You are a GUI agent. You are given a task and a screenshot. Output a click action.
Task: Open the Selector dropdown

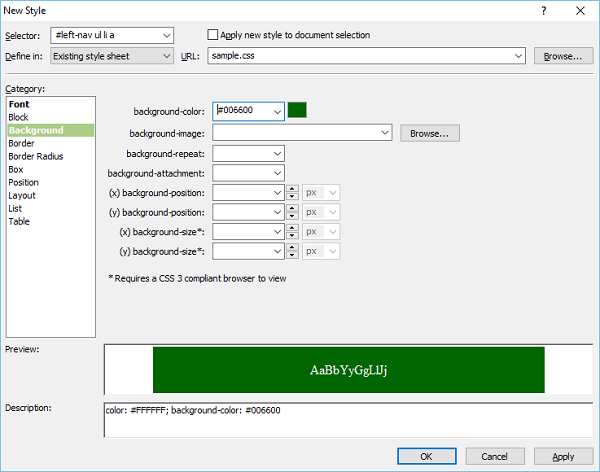click(165, 36)
